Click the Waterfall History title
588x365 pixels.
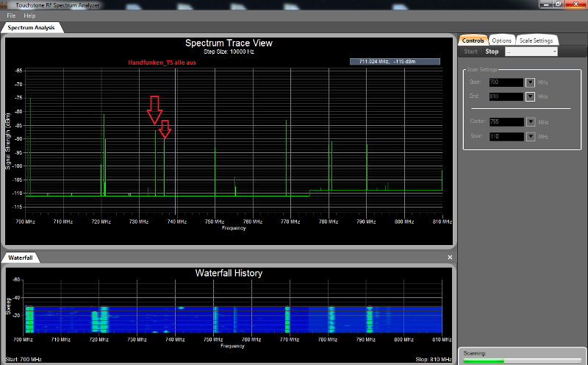click(x=229, y=273)
